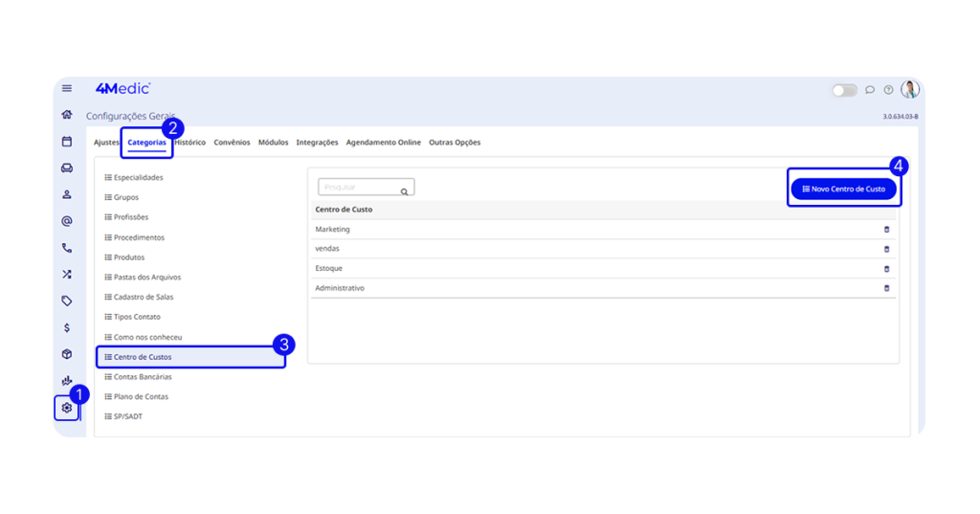Switch to the Convênios tab
The width and height of the screenshot is (980, 514).
tap(232, 143)
